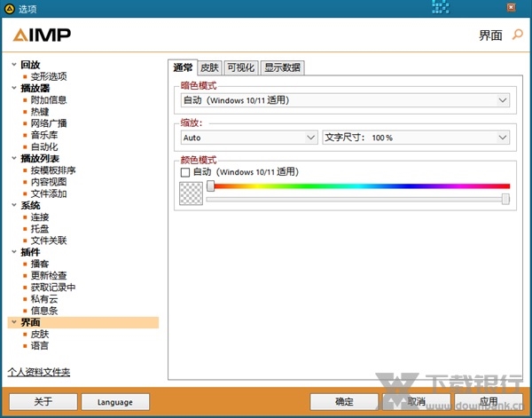Collapse the 系统 tree group

(14, 205)
